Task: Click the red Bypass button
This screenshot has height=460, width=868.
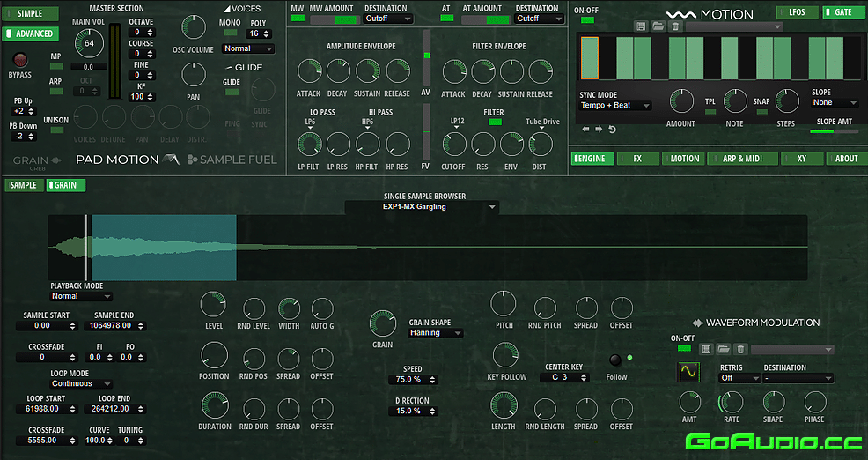Action: click(x=20, y=60)
